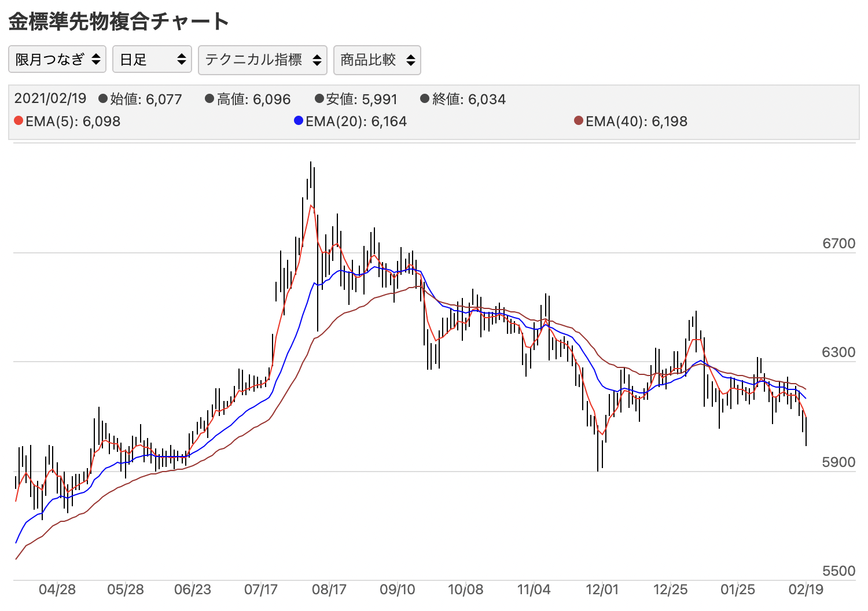
Task: Click the brown EMA(40) legend dot
Action: pyautogui.click(x=579, y=121)
